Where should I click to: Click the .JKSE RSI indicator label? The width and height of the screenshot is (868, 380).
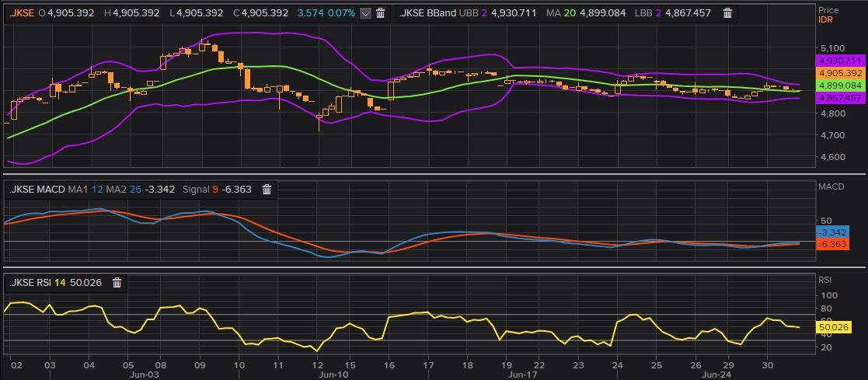tap(28, 283)
